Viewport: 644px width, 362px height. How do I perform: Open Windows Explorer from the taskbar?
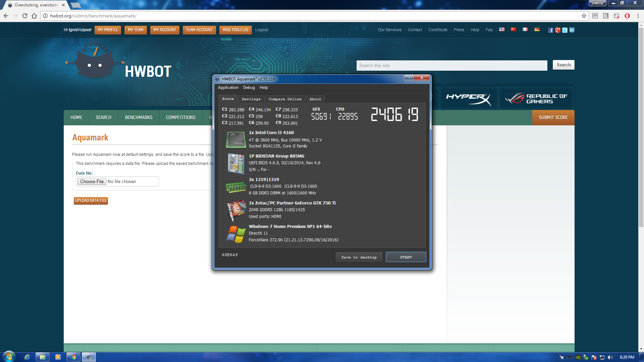43,357
